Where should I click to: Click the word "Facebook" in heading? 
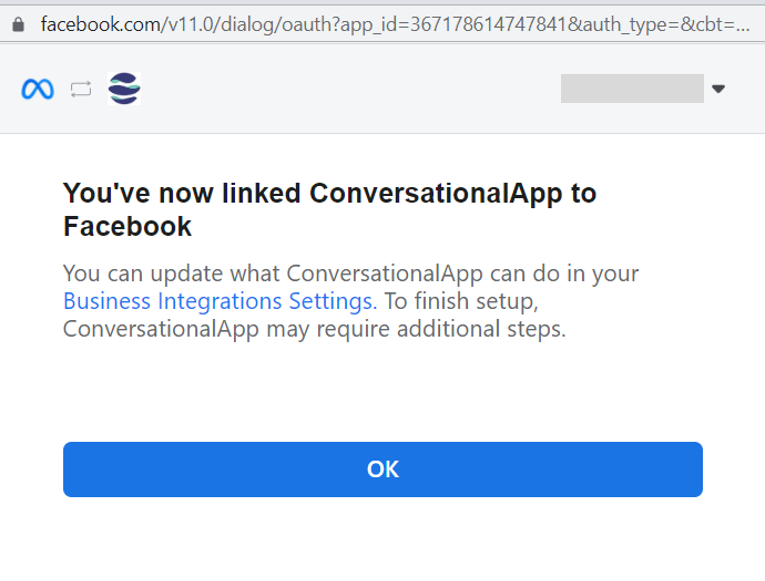[x=127, y=227]
